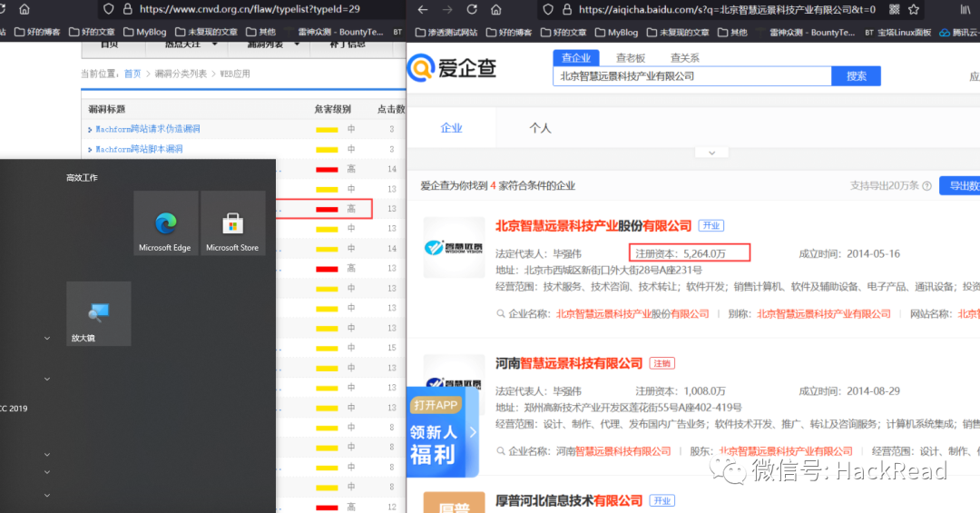980x513 pixels.
Task: Bookmark page with star icon
Action: pos(914,9)
